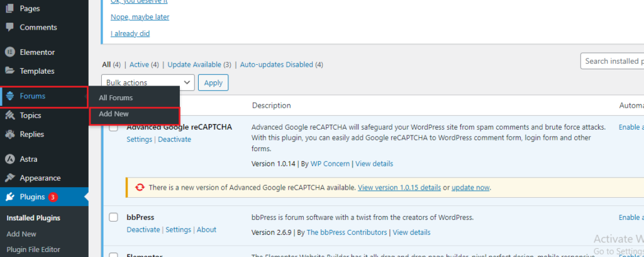Go to Installed Plugins submenu
The width and height of the screenshot is (644, 257).
coord(33,218)
